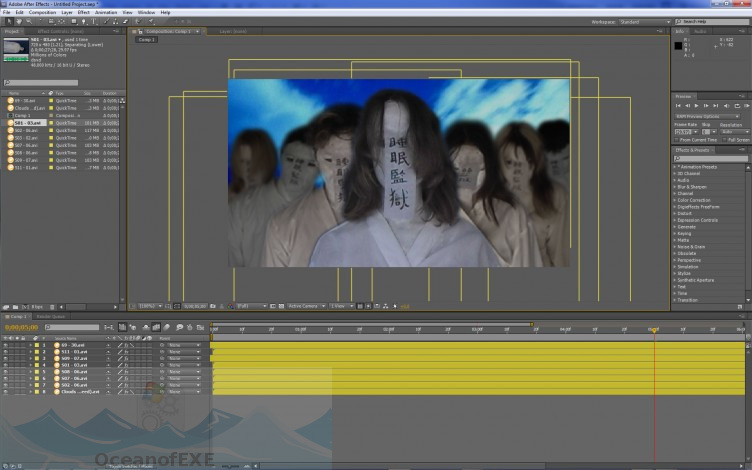Select the Rectangle shape tool
Screen dimensions: 752x470
click(x=74, y=22)
